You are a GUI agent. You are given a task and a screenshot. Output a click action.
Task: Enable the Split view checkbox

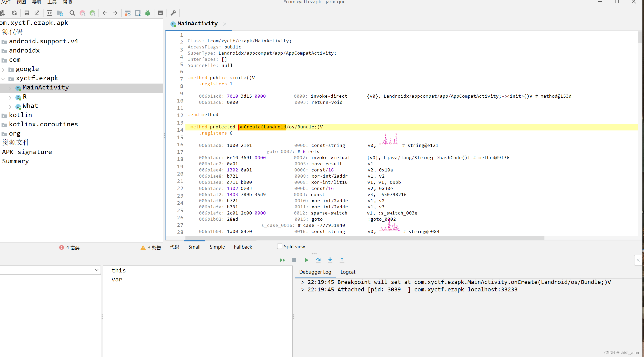280,246
